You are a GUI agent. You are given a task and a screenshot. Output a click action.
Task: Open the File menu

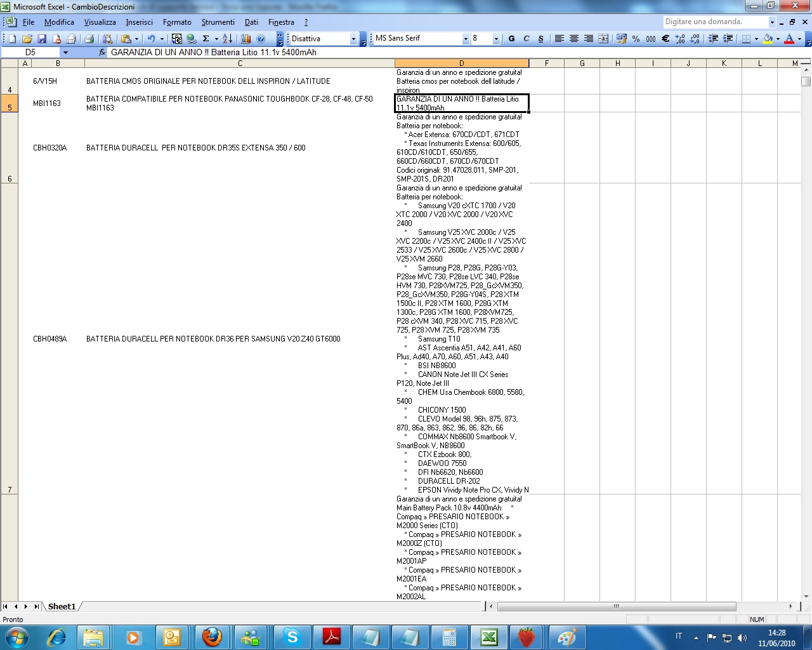click(x=29, y=22)
